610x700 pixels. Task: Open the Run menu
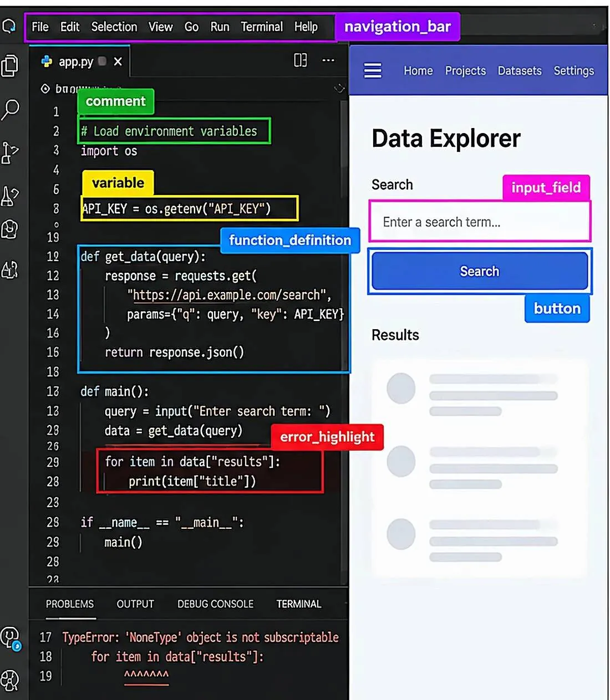220,27
